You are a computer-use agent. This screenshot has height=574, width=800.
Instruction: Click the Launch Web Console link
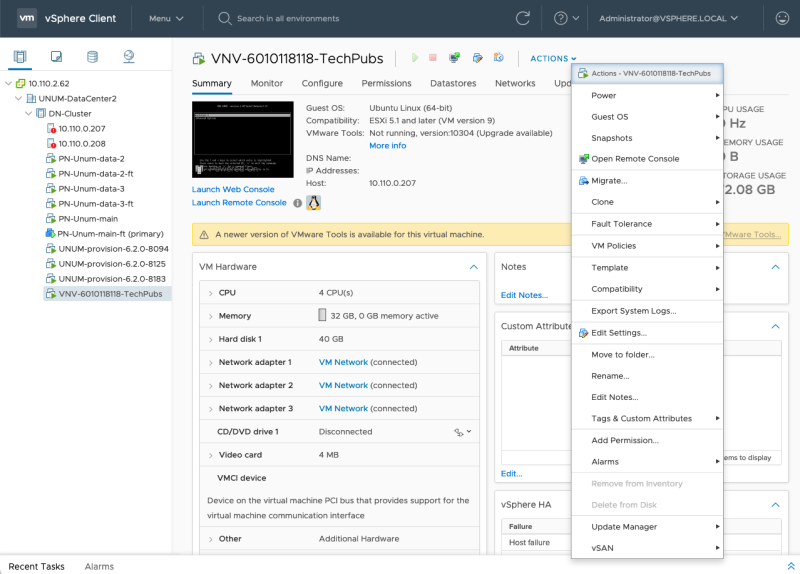(x=233, y=189)
